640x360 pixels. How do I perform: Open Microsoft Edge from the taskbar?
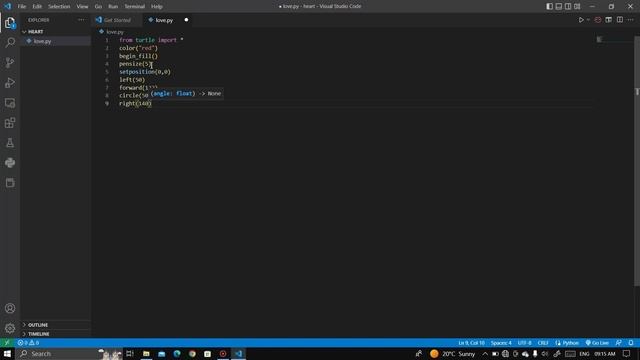(x=177, y=353)
